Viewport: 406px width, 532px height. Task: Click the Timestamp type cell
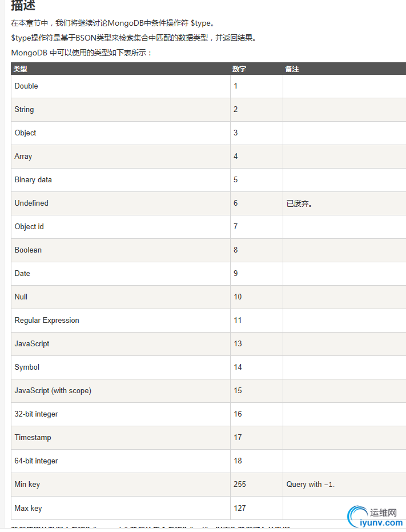pos(120,437)
